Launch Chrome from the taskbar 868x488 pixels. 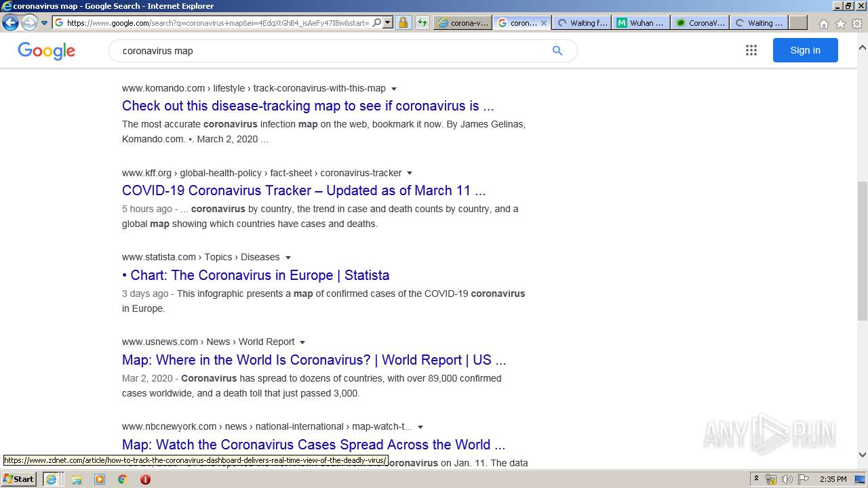tap(123, 479)
